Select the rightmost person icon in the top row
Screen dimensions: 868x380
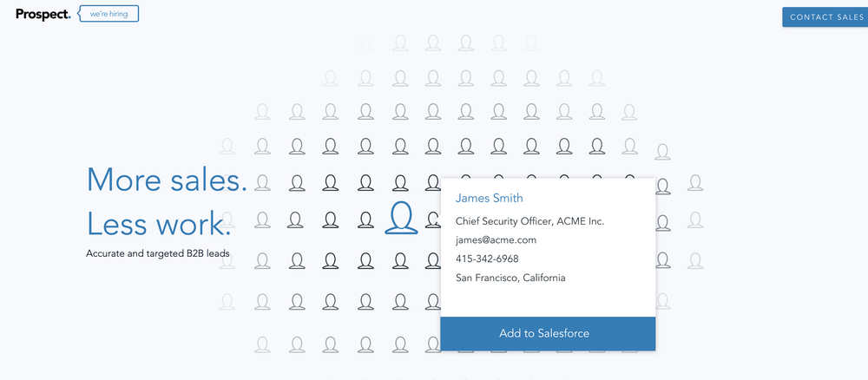tap(532, 42)
